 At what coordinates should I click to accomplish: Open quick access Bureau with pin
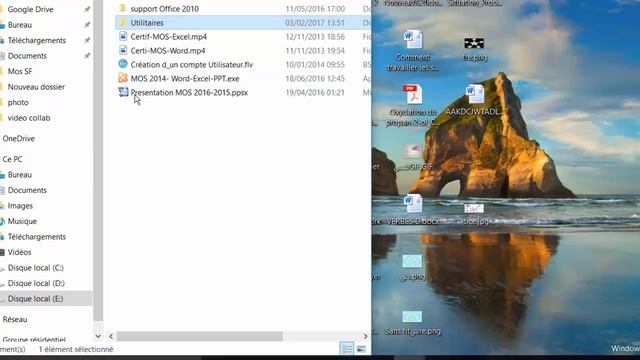(x=20, y=24)
